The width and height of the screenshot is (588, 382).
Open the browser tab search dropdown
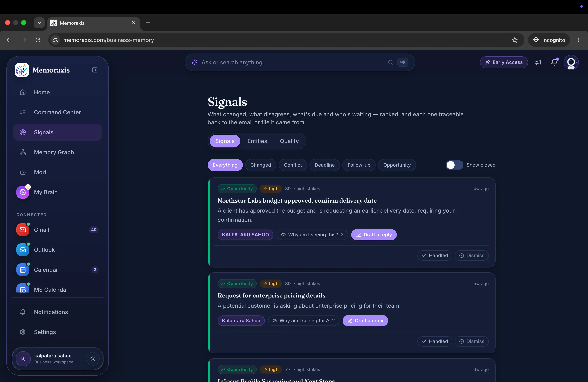[x=39, y=23]
